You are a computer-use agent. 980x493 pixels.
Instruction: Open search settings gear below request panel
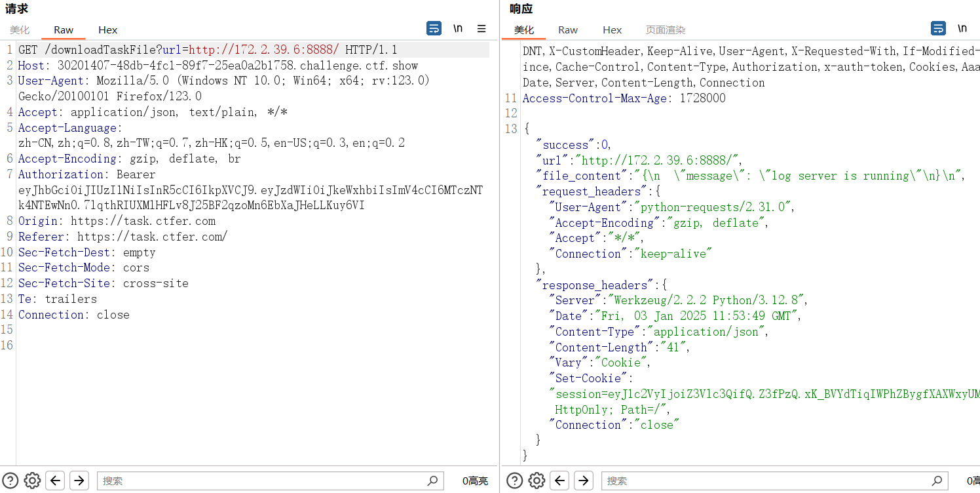pos(32,481)
